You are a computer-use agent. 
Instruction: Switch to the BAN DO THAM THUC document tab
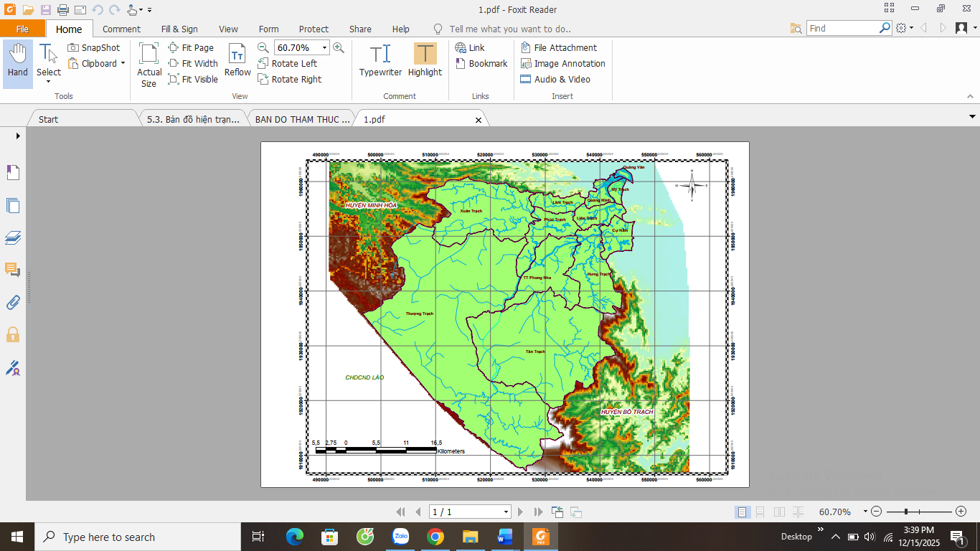(x=302, y=120)
